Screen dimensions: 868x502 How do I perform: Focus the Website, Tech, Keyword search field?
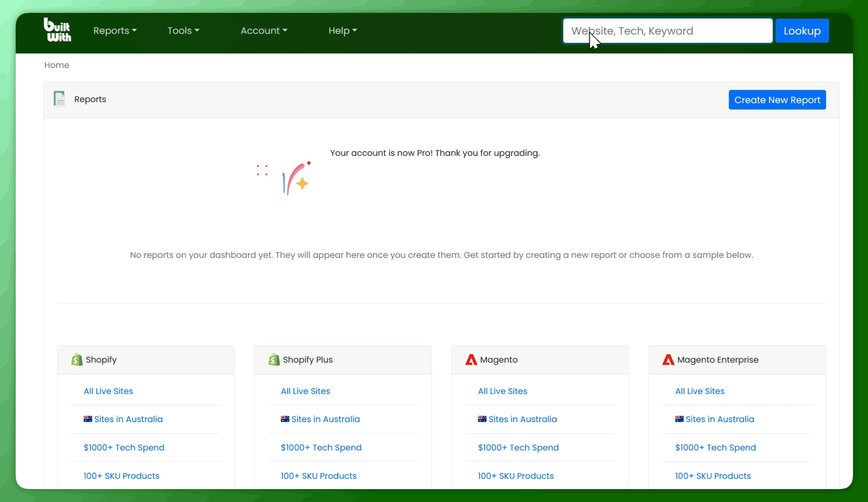(668, 31)
